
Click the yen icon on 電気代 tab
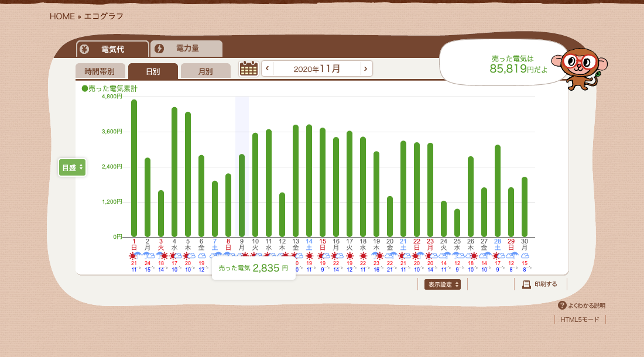point(84,49)
